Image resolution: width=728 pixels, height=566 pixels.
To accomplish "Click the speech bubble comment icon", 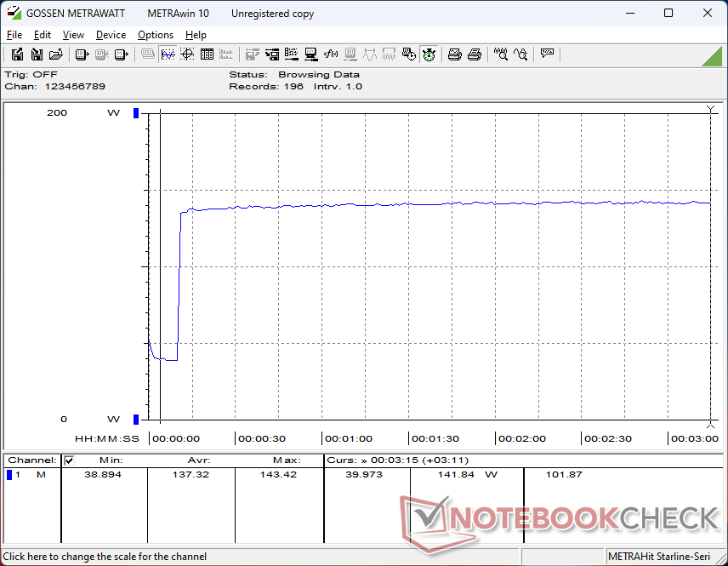I will tap(547, 54).
